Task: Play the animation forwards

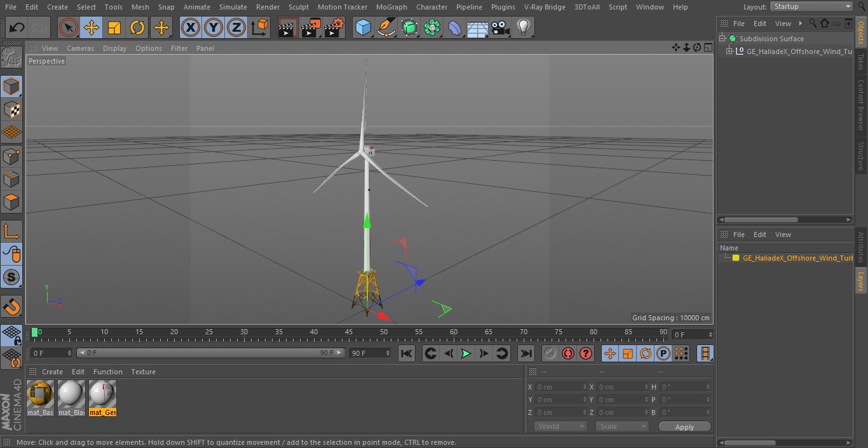Action: [466, 353]
